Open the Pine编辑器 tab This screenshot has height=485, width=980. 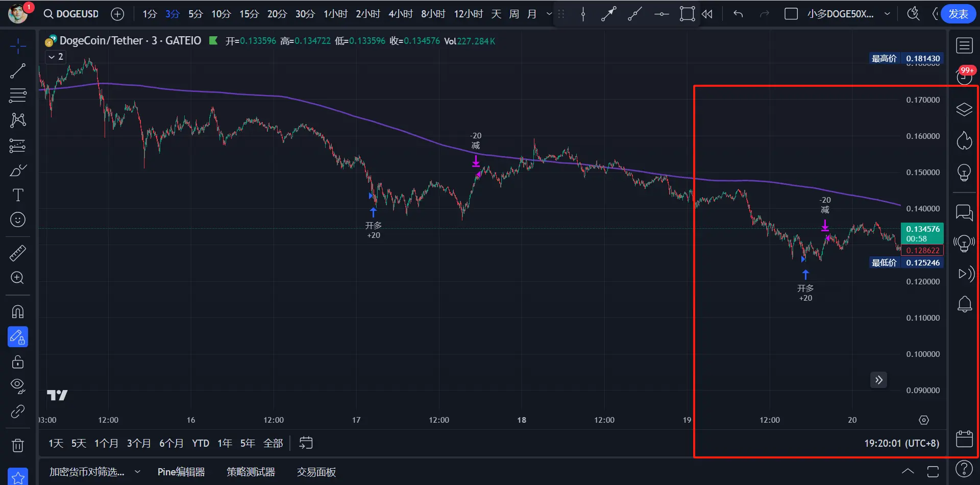pos(181,472)
